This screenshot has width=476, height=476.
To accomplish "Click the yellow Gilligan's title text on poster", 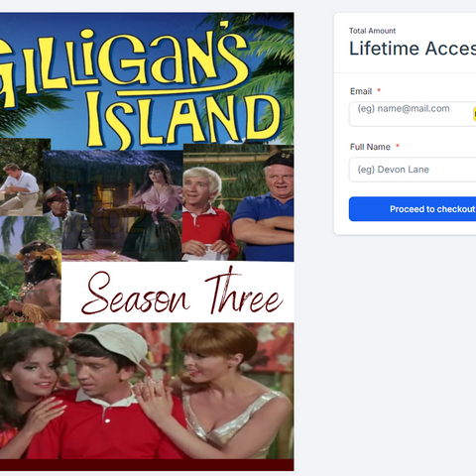I will (x=124, y=62).
